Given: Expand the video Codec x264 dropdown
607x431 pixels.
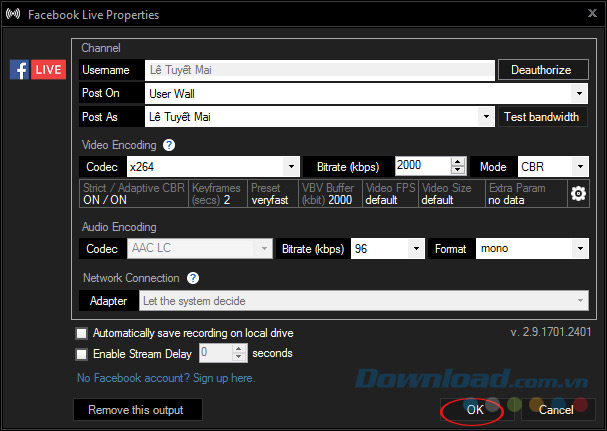Looking at the screenshot, I should point(291,167).
